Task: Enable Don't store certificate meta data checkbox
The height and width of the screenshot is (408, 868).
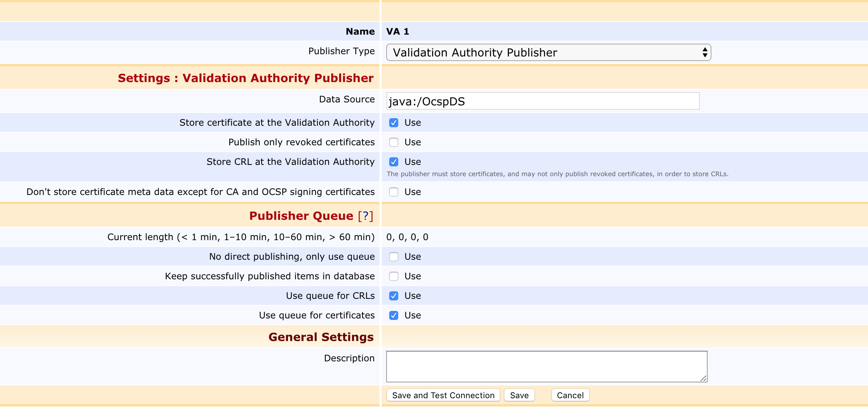Action: pyautogui.click(x=394, y=192)
